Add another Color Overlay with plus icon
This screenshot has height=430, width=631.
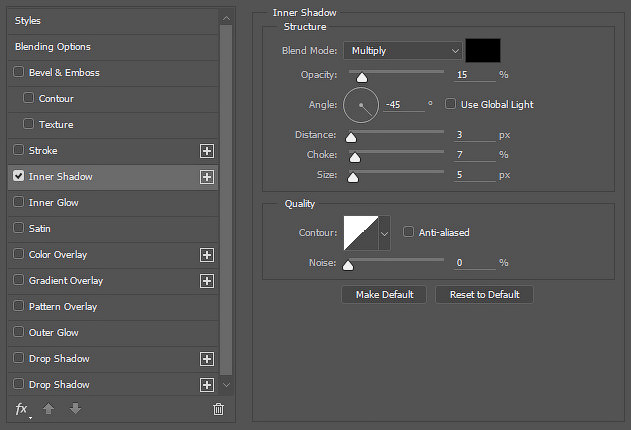(207, 255)
